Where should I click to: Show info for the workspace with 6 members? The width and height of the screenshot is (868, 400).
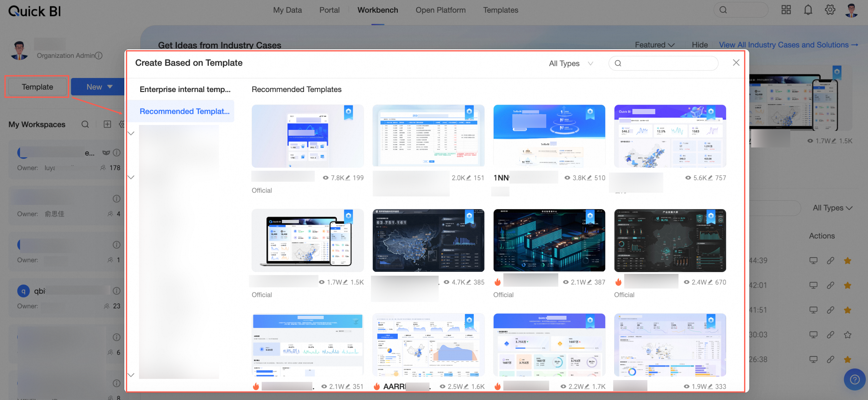pos(116,337)
